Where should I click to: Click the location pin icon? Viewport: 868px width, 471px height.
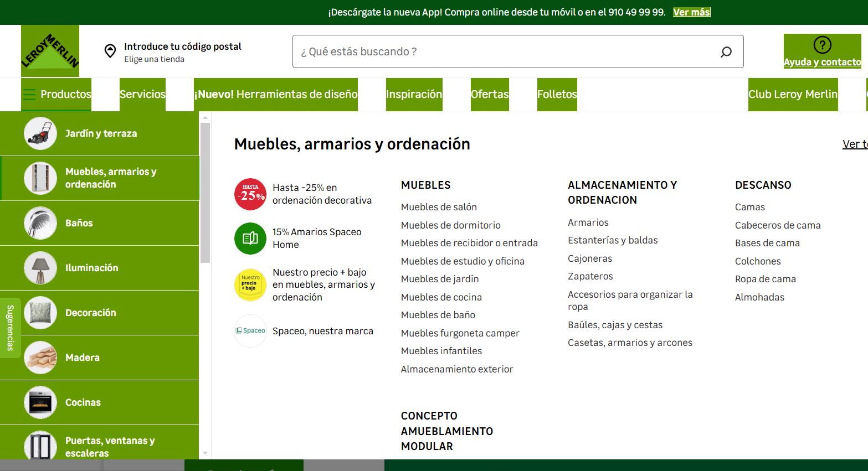[110, 51]
